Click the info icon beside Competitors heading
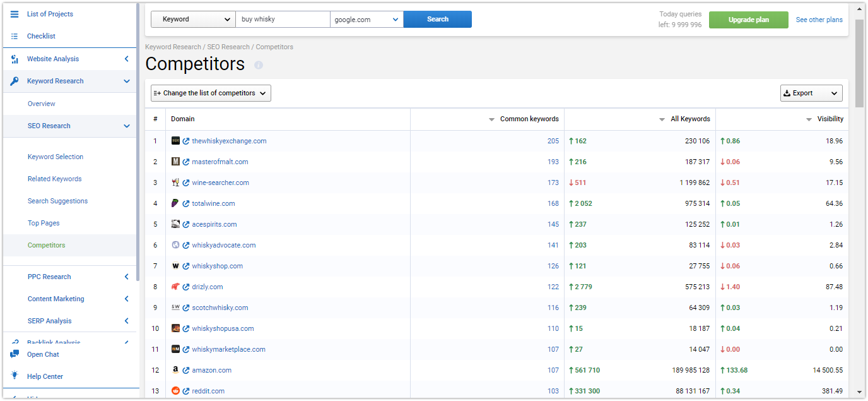868x401 pixels. (259, 65)
